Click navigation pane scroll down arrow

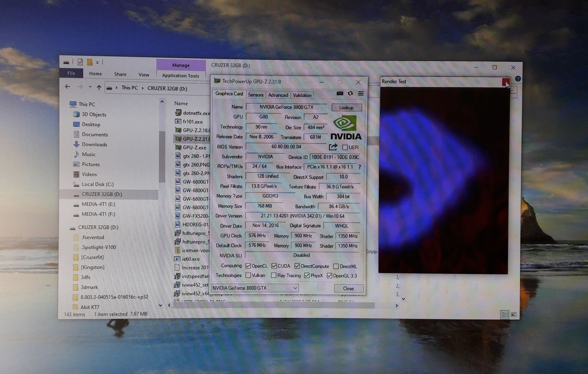point(160,305)
